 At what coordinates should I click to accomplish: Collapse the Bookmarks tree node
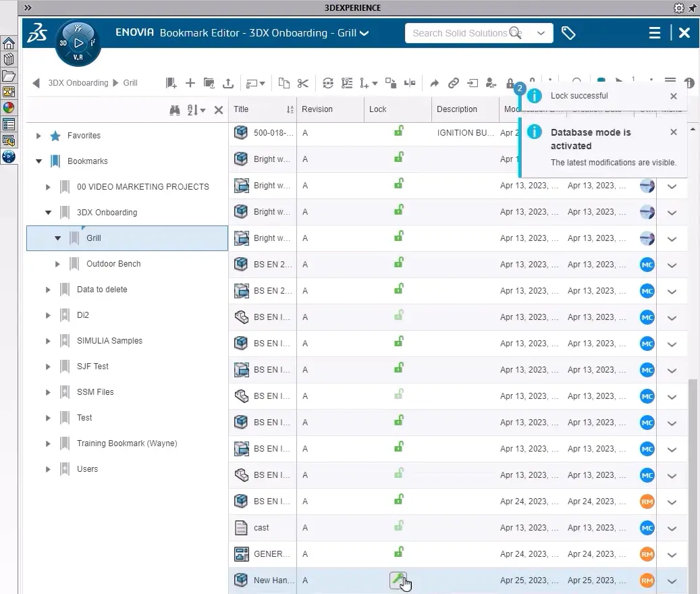[39, 161]
